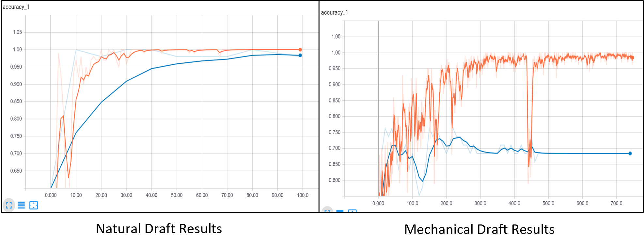Click the right chart's accuracy_1 title

coord(335,13)
